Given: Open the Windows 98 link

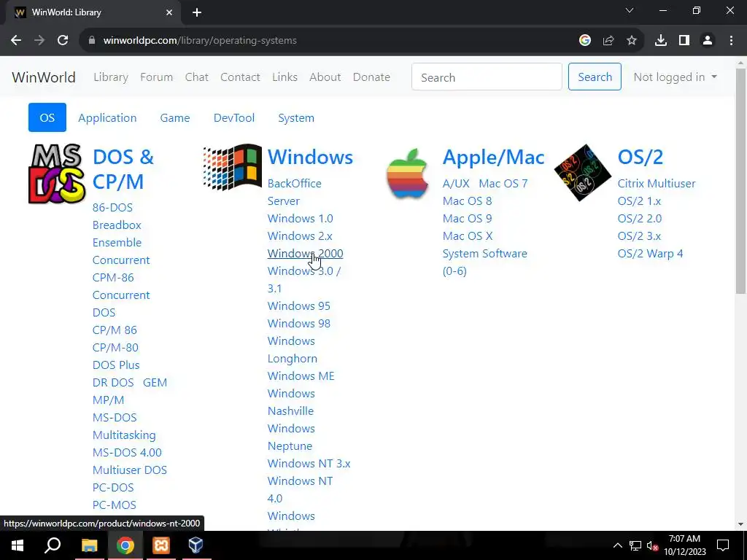Looking at the screenshot, I should (298, 323).
